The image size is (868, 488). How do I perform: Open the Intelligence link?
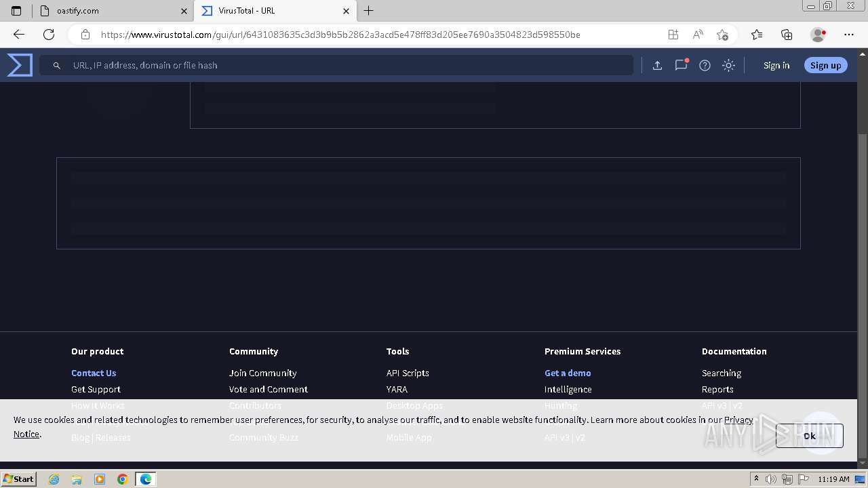568,389
